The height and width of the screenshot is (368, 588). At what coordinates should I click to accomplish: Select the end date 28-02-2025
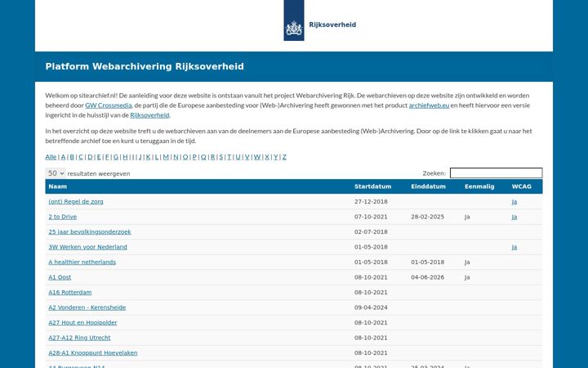(x=427, y=217)
